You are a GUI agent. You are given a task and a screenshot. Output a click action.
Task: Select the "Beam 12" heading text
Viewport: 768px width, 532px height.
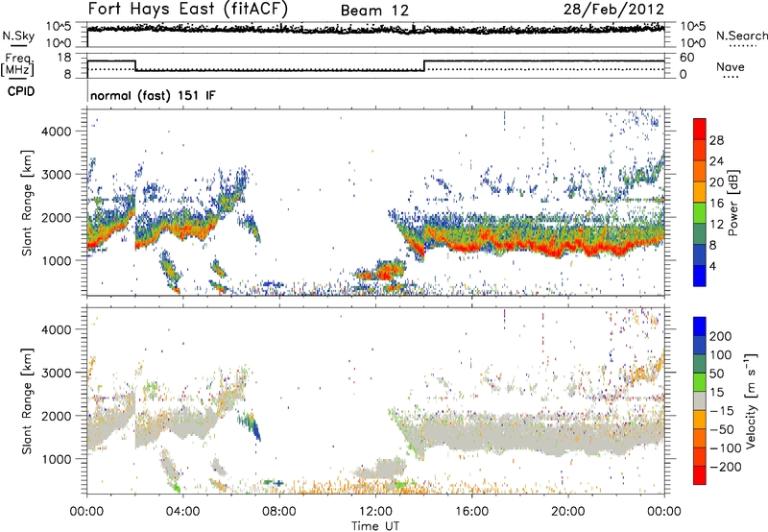click(x=374, y=11)
